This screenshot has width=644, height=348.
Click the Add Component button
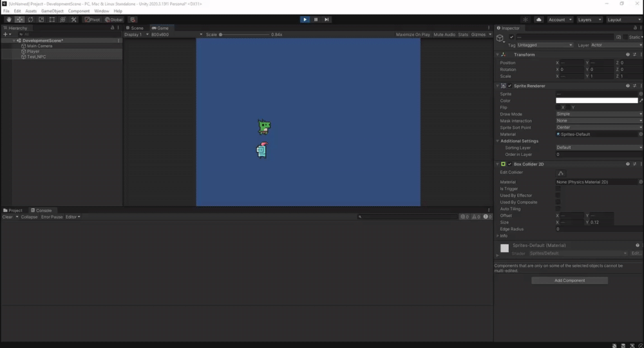569,280
